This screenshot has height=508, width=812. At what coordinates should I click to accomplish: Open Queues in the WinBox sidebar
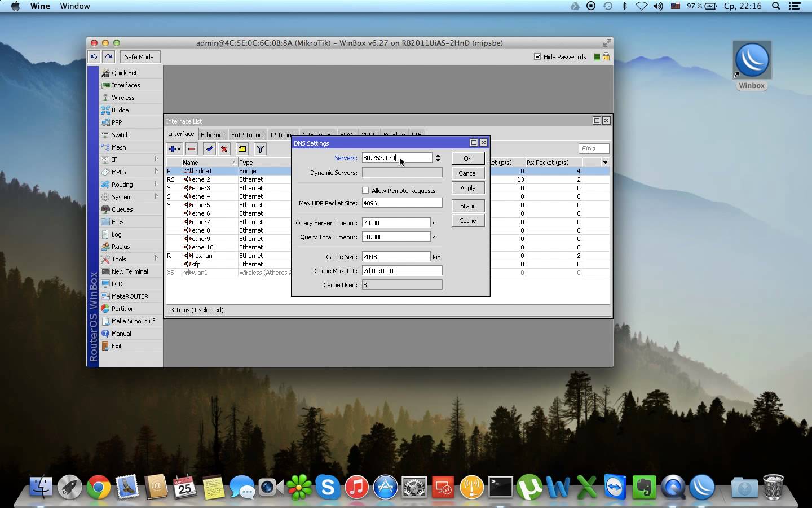(122, 209)
